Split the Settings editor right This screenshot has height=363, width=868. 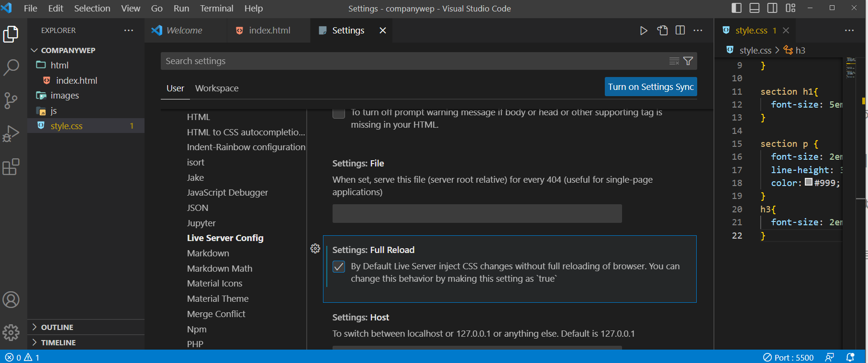point(680,31)
